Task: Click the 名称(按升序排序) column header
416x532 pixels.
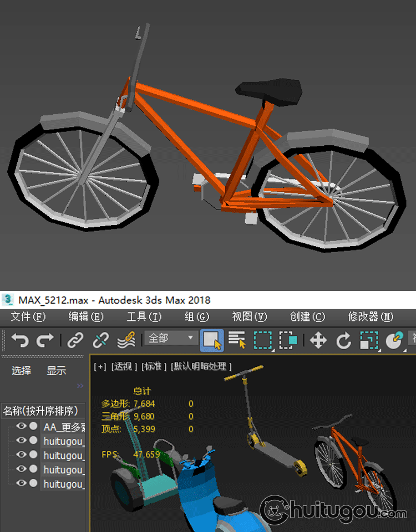Action: pyautogui.click(x=40, y=411)
